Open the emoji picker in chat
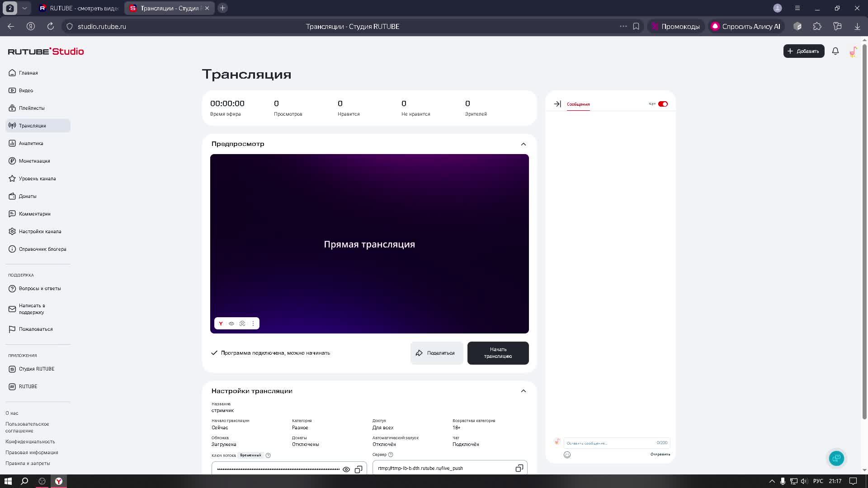This screenshot has width=868, height=488. click(x=567, y=455)
